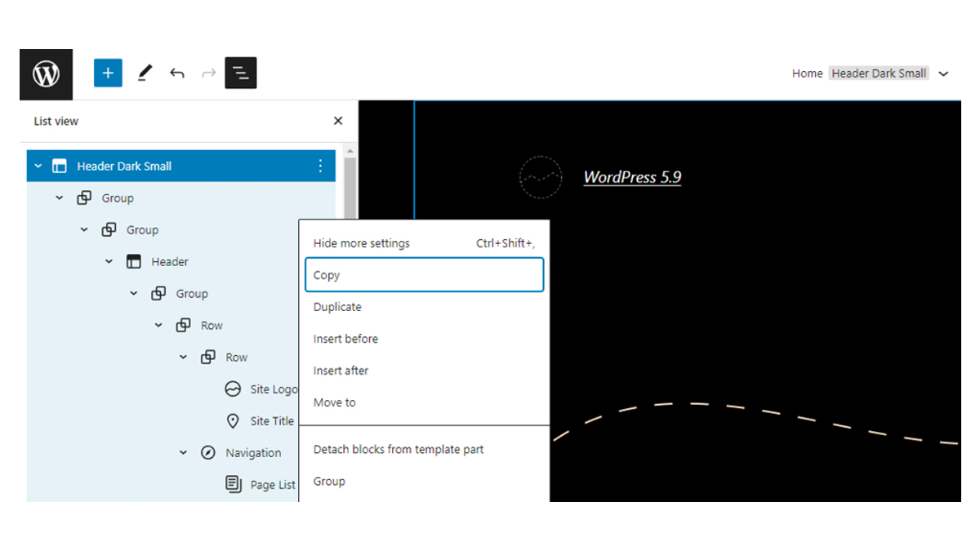This screenshot has height=551, width=980.
Task: Collapse the Header tree item
Action: [x=109, y=261]
